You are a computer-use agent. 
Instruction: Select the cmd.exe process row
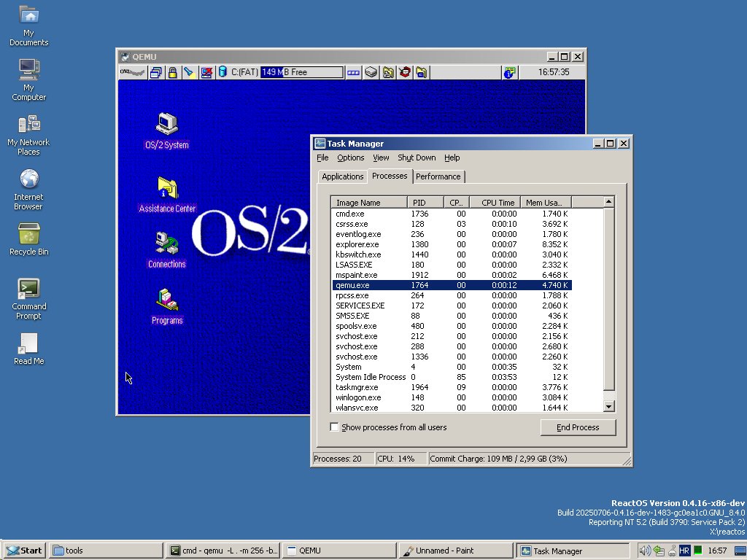[452, 214]
